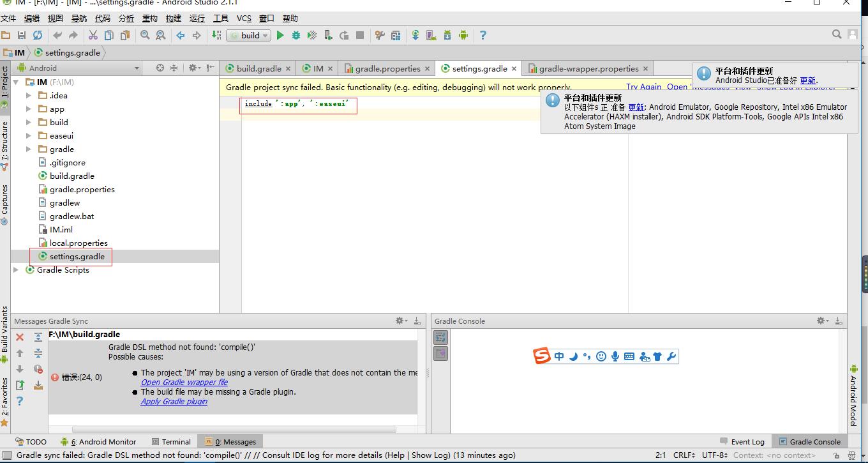868x463 pixels.
Task: Click the Synchronize toolbar icon
Action: [x=38, y=36]
